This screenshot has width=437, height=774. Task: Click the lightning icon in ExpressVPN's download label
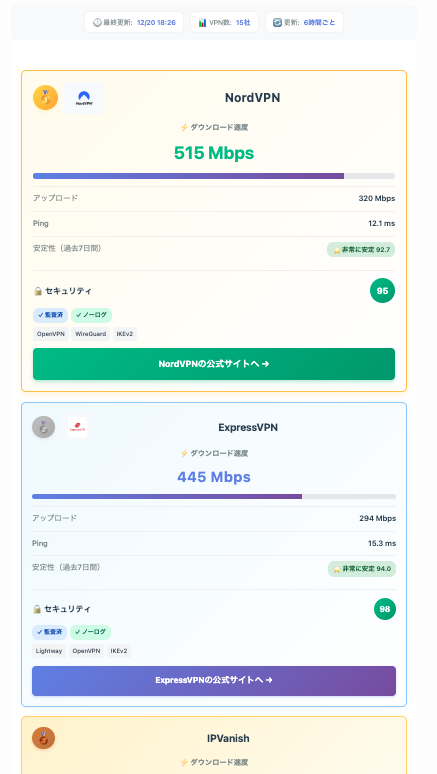pos(184,453)
